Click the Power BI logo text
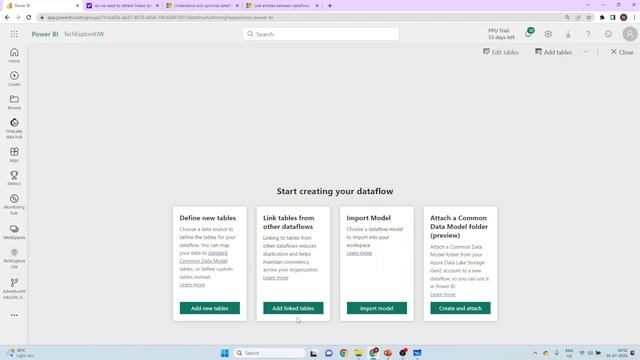The height and width of the screenshot is (360, 640). [45, 34]
